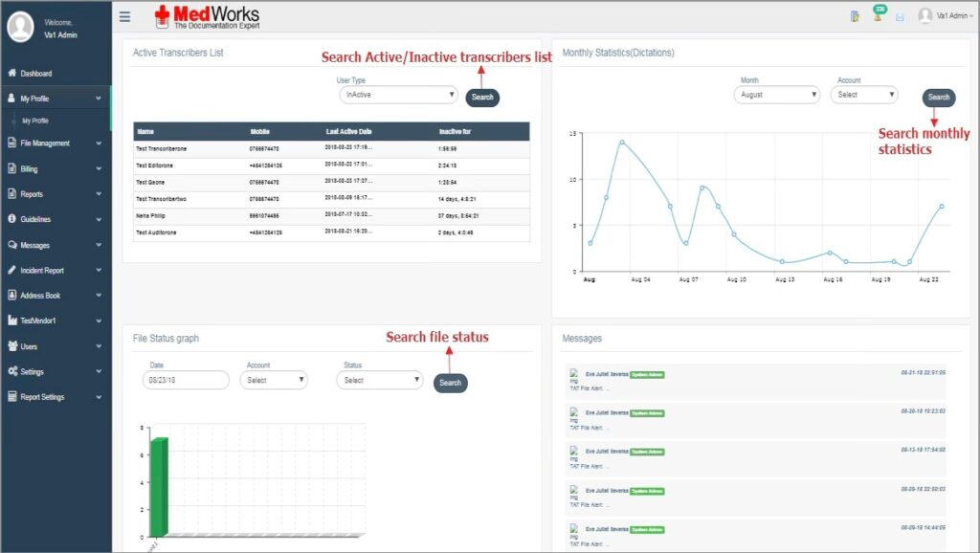980x553 pixels.
Task: Open the Status dropdown in File Status graph
Action: pyautogui.click(x=379, y=380)
